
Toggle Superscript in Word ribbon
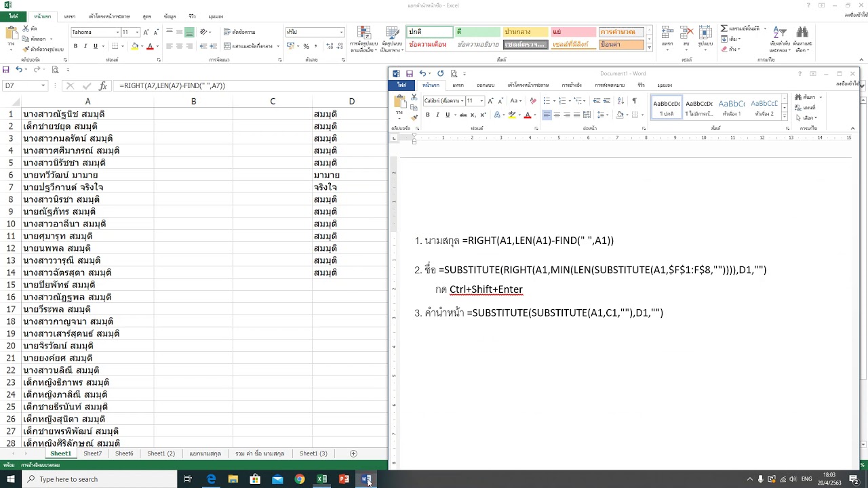click(482, 115)
